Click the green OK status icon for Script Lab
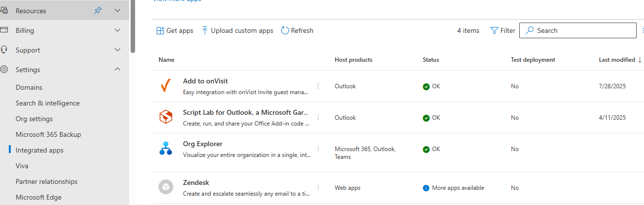 coord(426,118)
